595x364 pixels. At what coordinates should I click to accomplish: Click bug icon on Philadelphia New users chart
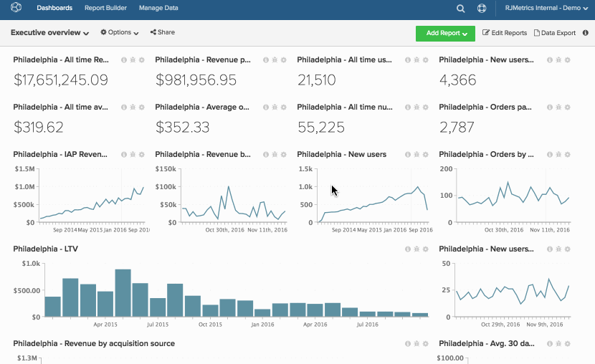(416, 154)
